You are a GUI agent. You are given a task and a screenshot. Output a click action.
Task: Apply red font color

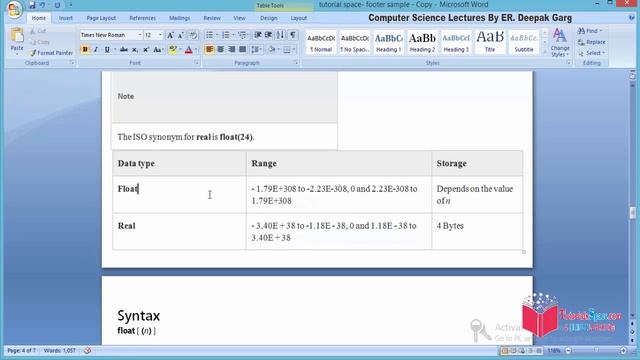click(189, 50)
